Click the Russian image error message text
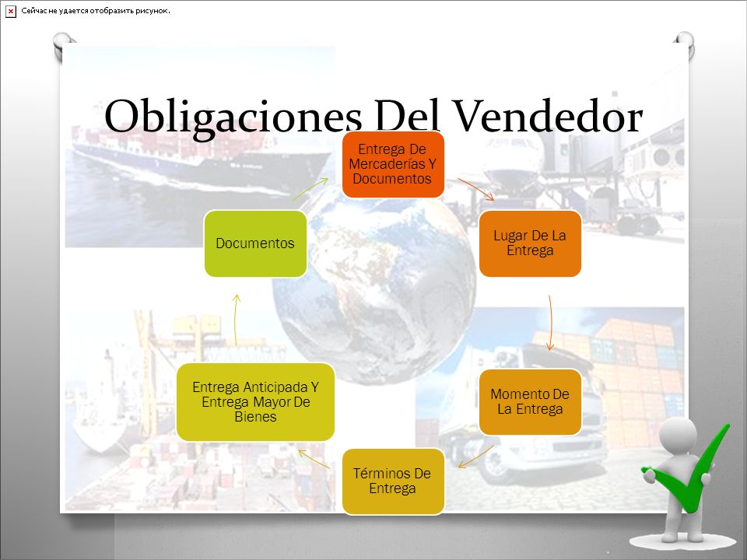Screen dimensions: 747x560 click(x=96, y=10)
